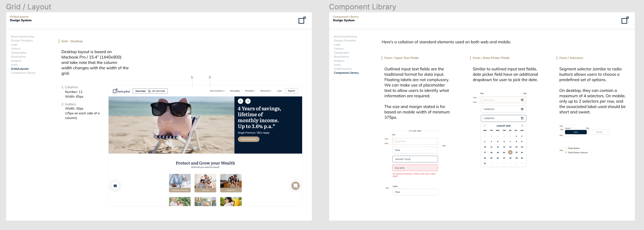
Task: Go to previous slide with left arrow
Action: 240,101
